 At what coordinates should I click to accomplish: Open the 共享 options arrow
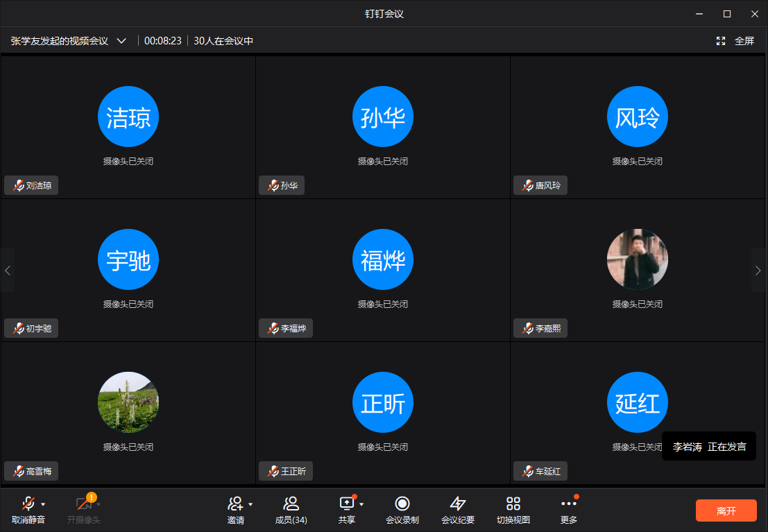pos(361,504)
